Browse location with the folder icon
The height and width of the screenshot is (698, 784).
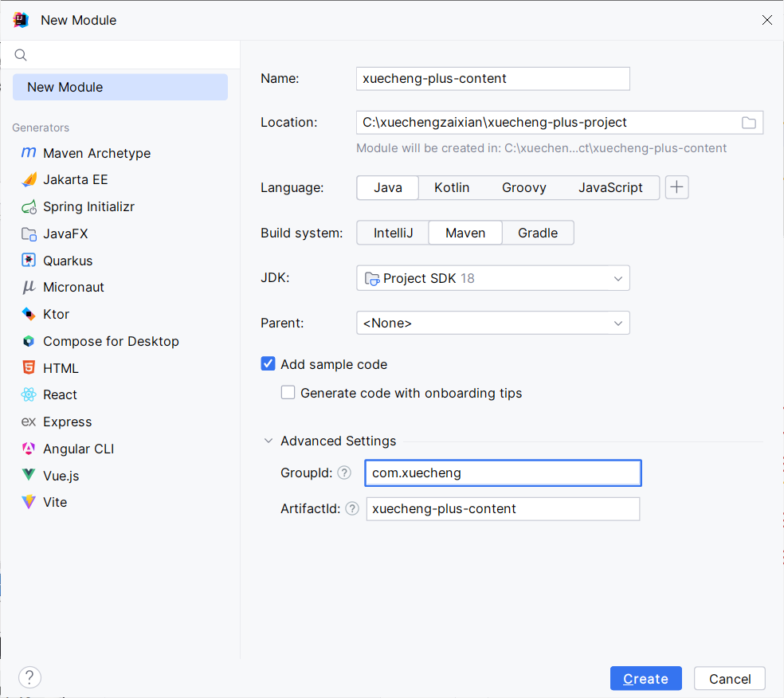coord(748,123)
